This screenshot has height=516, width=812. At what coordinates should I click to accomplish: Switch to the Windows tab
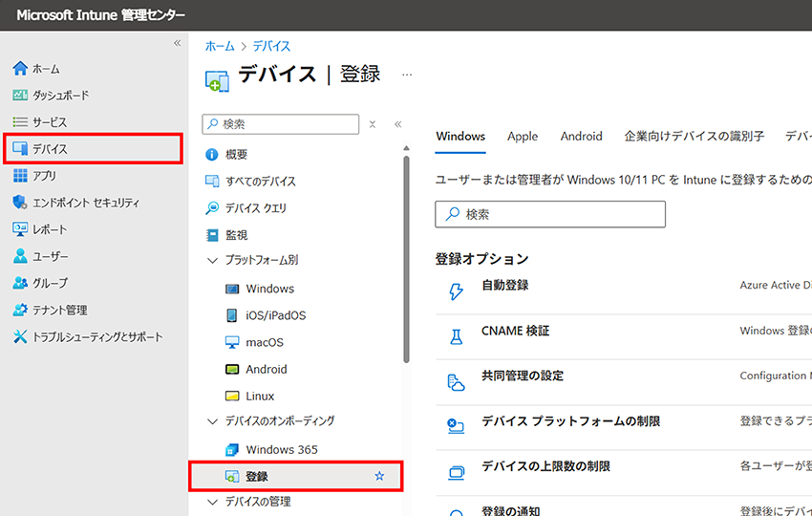tap(460, 137)
